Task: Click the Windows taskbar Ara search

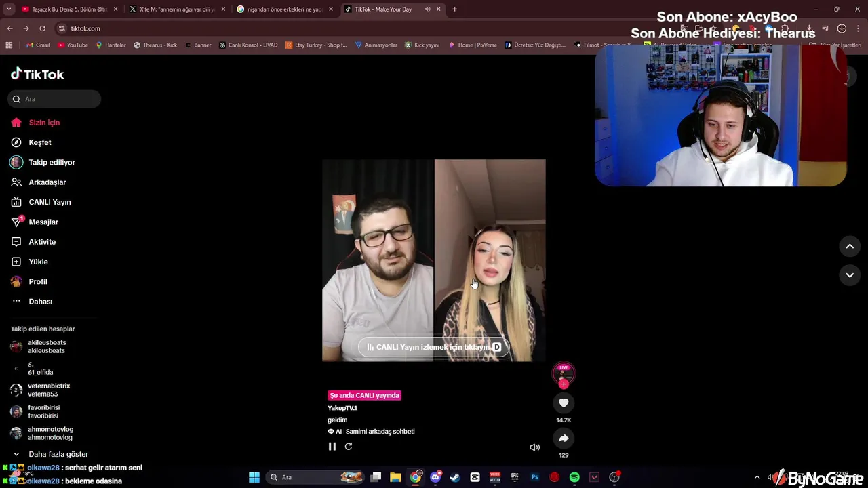Action: [x=316, y=477]
